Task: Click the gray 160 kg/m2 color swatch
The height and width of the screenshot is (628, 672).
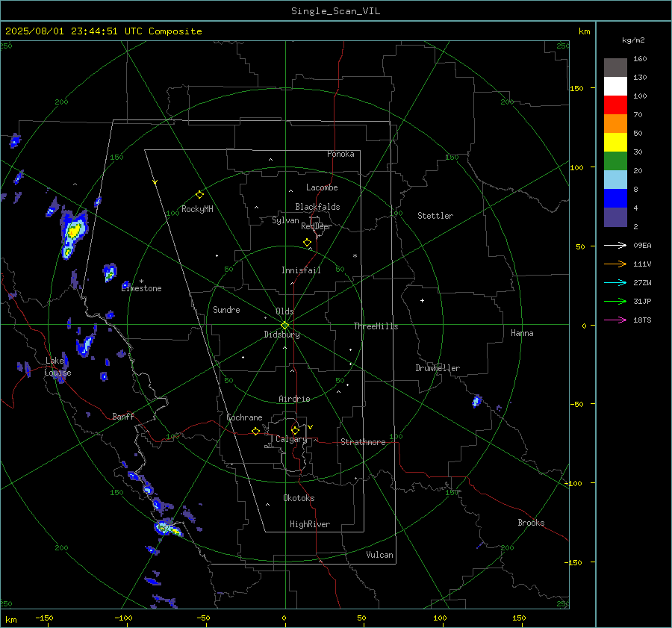Action: (615, 68)
